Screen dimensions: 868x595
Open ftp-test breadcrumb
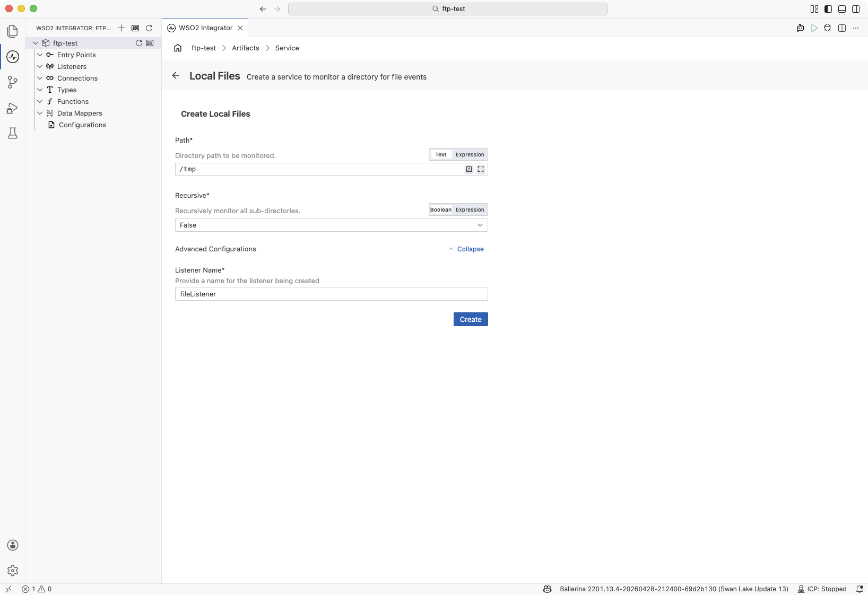[x=204, y=48]
